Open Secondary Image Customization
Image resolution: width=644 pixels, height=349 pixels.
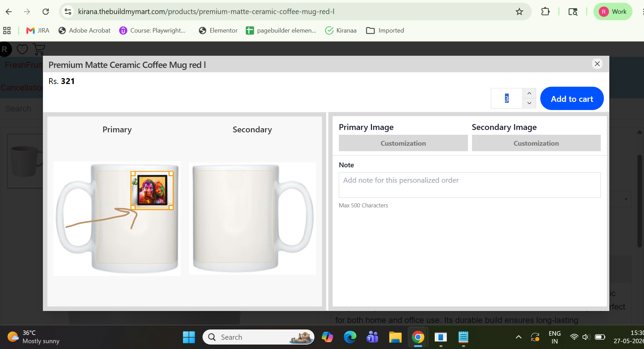coord(536,143)
